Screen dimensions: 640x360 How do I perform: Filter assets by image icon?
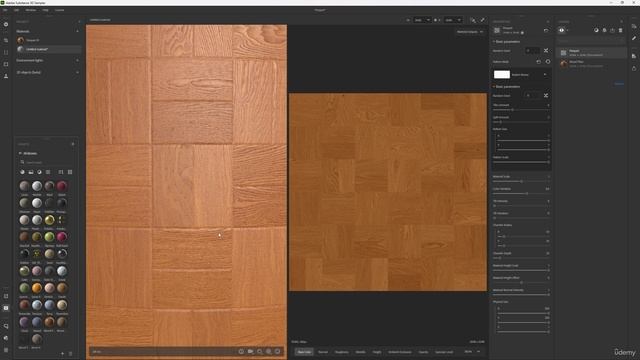pyautogui.click(x=31, y=172)
